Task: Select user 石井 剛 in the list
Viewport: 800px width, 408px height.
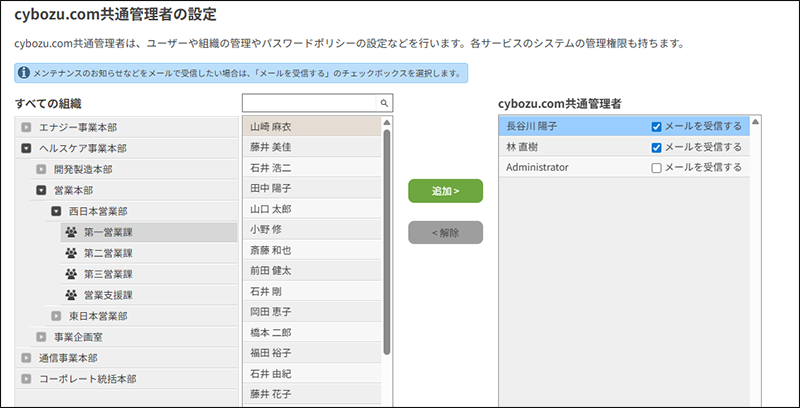Action: [312, 291]
